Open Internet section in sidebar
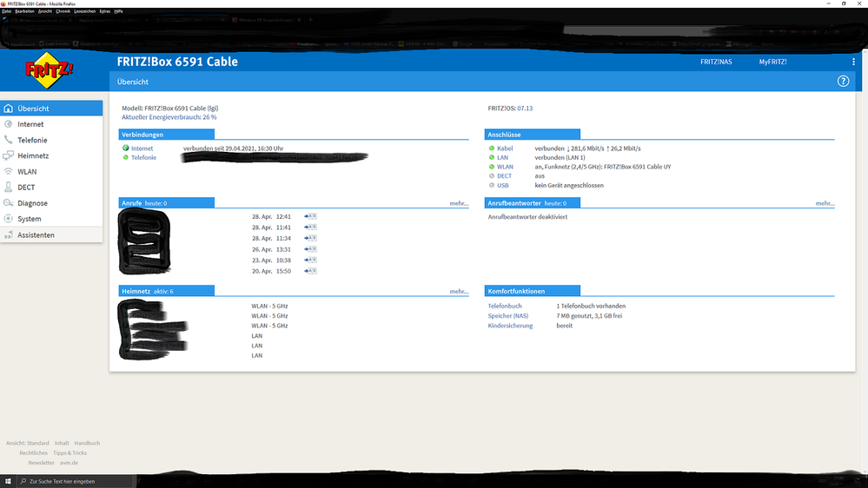The height and width of the screenshot is (488, 868). (51, 124)
